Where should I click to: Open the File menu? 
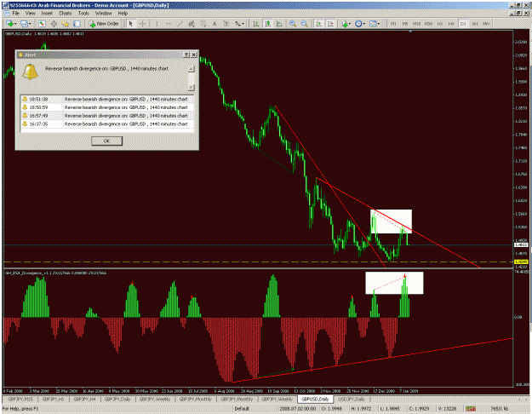click(15, 14)
